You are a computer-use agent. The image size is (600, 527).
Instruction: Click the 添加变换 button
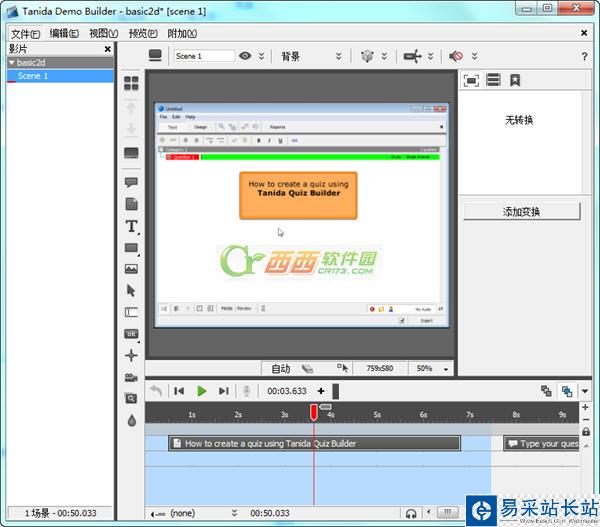[x=522, y=211]
